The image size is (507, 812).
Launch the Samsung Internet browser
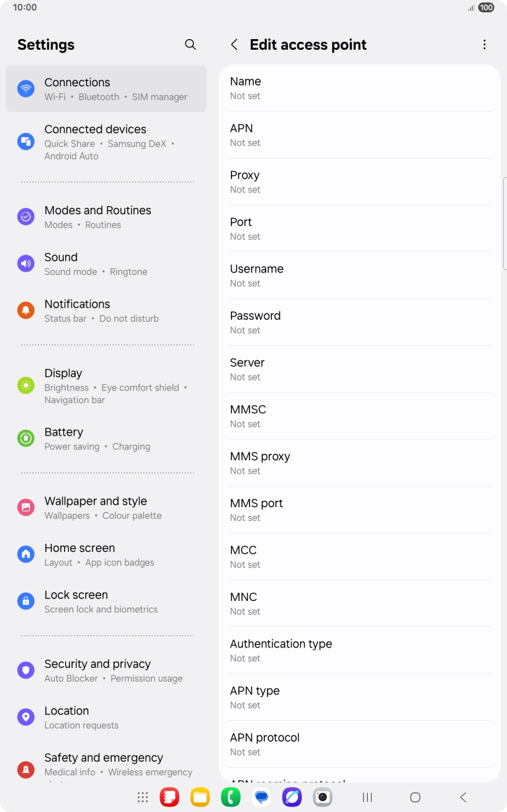292,797
